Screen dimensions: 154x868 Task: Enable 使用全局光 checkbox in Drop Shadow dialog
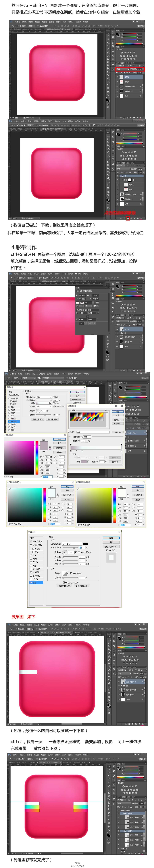pos(79,552)
